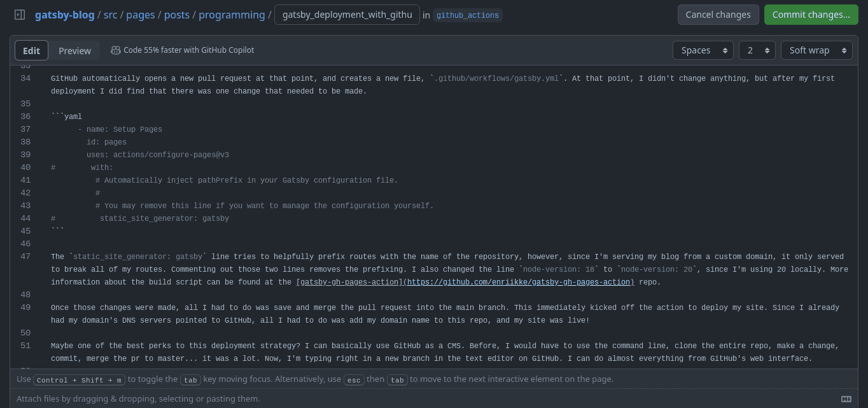Open the indent size 2 dropdown
The width and height of the screenshot is (868, 408).
(757, 50)
